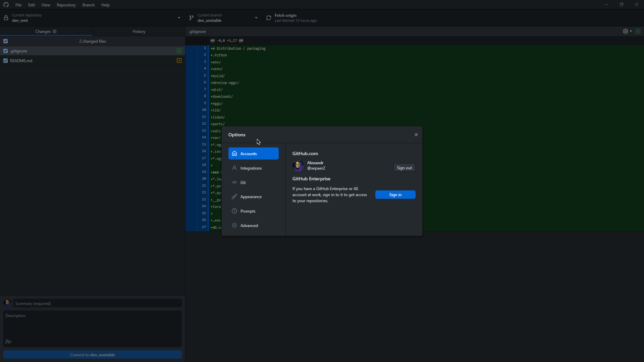644x362 pixels.
Task: Sign in to GitHub Enterprise
Action: (x=395, y=195)
